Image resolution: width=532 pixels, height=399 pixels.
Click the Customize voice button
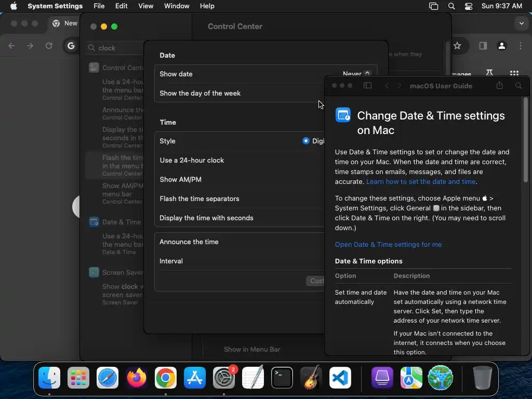pos(316,281)
